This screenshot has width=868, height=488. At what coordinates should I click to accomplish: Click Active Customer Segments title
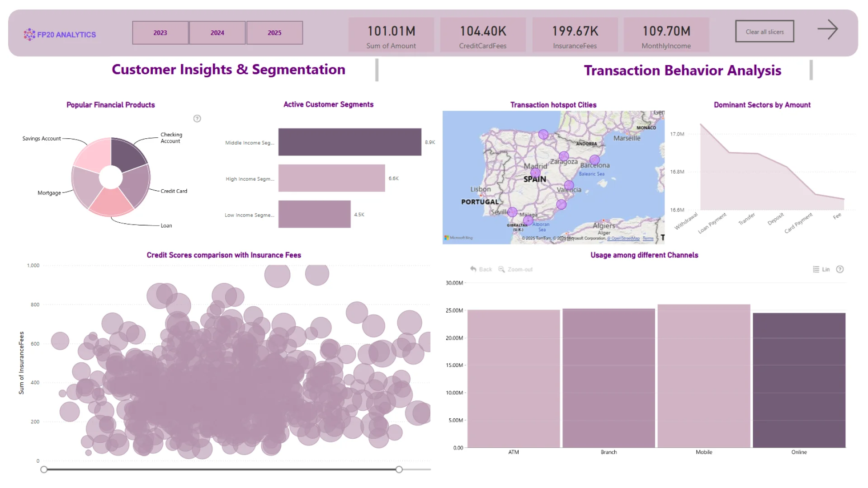[328, 104]
